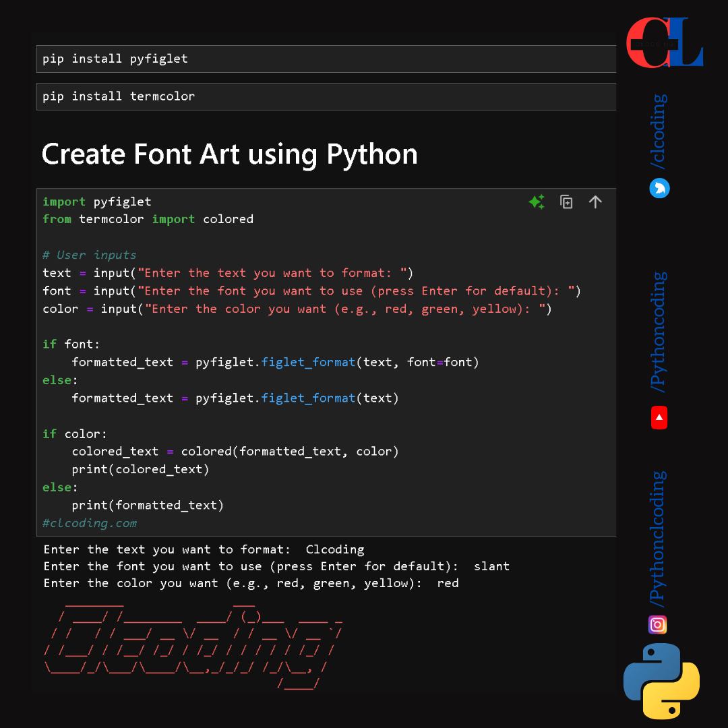Click the print(colored_text) line
728x728 pixels.
point(140,469)
